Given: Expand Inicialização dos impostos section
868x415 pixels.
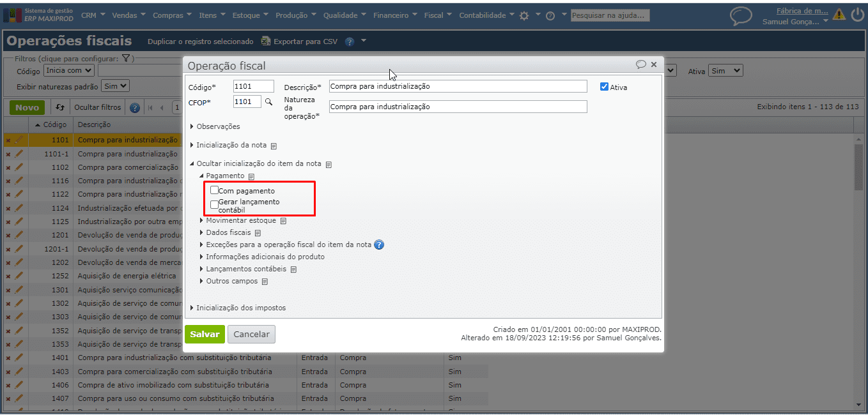Looking at the screenshot, I should click(238, 308).
